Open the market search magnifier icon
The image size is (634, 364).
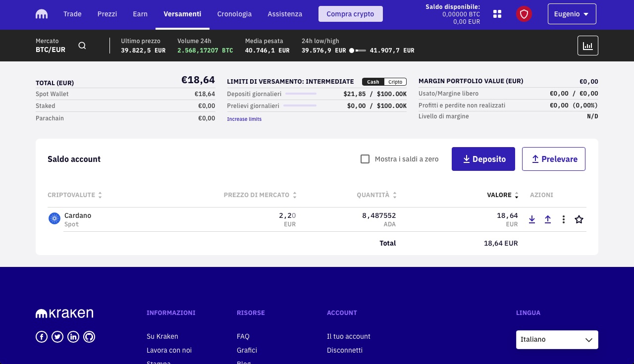(82, 46)
